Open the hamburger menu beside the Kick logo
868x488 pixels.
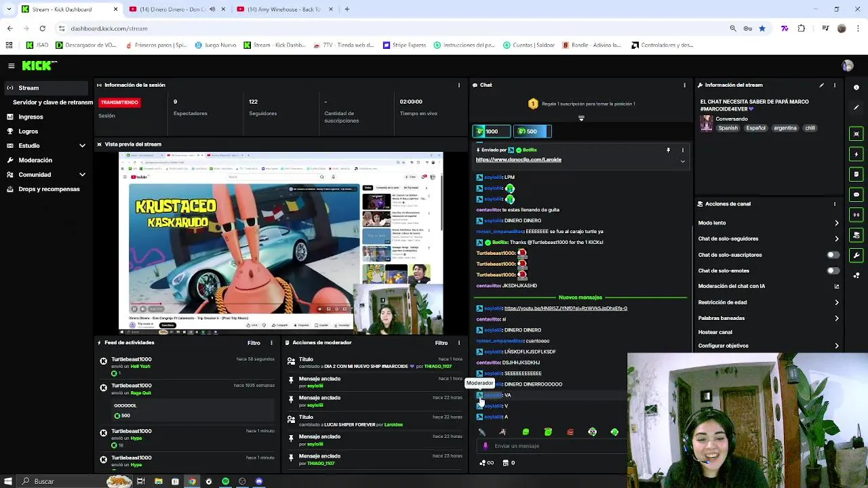pyautogui.click(x=12, y=66)
